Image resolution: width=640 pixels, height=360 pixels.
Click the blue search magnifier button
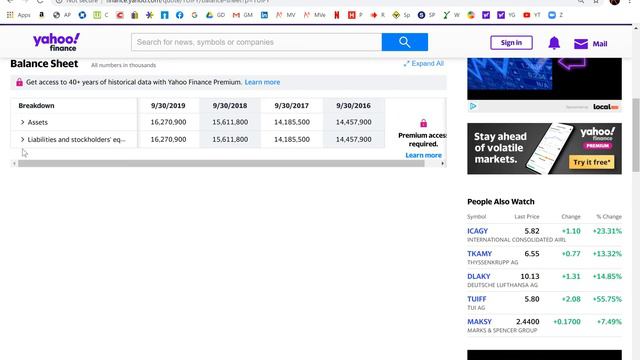[404, 42]
